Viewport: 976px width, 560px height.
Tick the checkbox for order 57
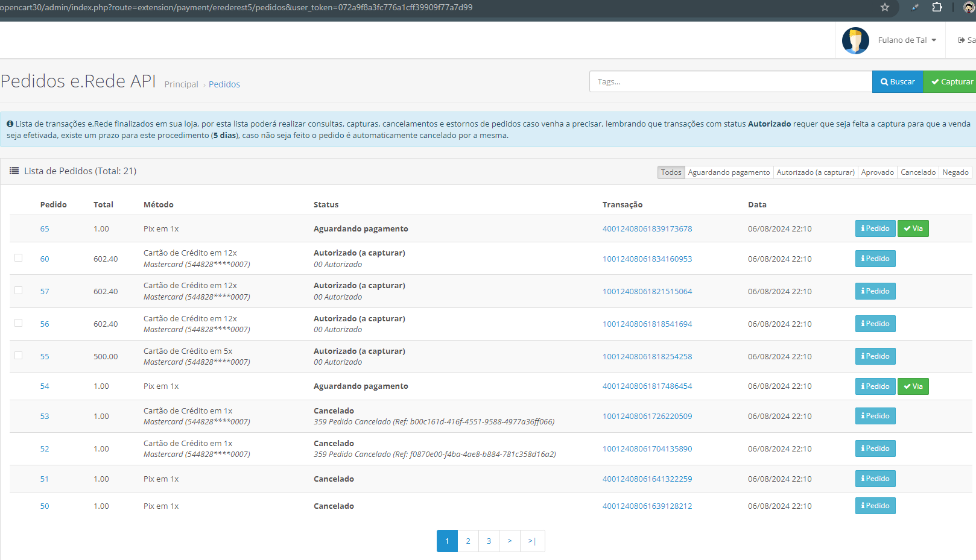tap(19, 290)
